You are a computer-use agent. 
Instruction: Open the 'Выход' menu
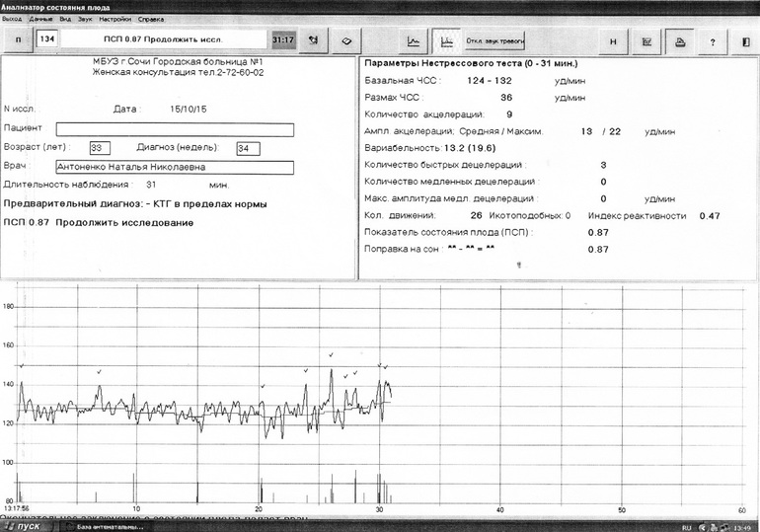pos(12,19)
